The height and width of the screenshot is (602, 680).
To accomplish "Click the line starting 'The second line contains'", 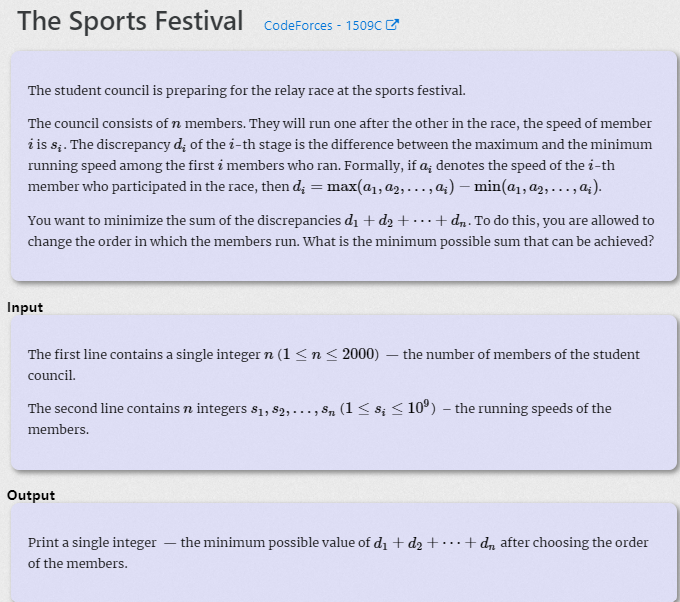I will click(320, 418).
